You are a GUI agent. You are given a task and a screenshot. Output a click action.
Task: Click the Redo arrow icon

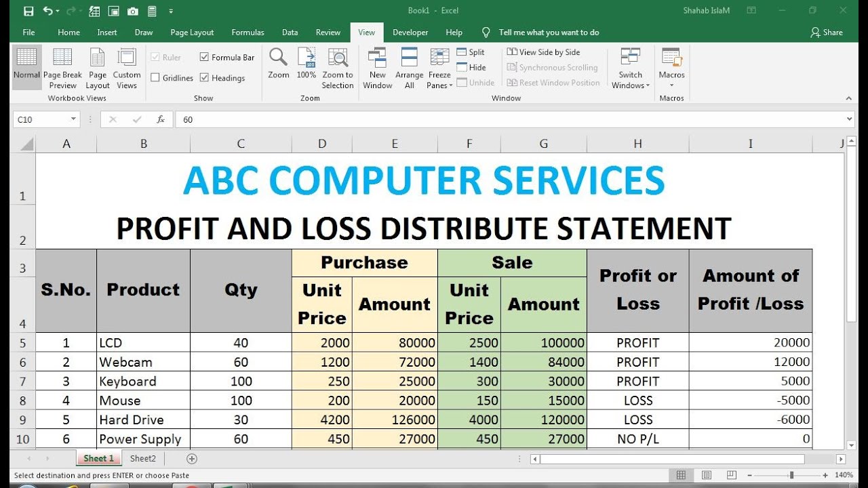[70, 11]
